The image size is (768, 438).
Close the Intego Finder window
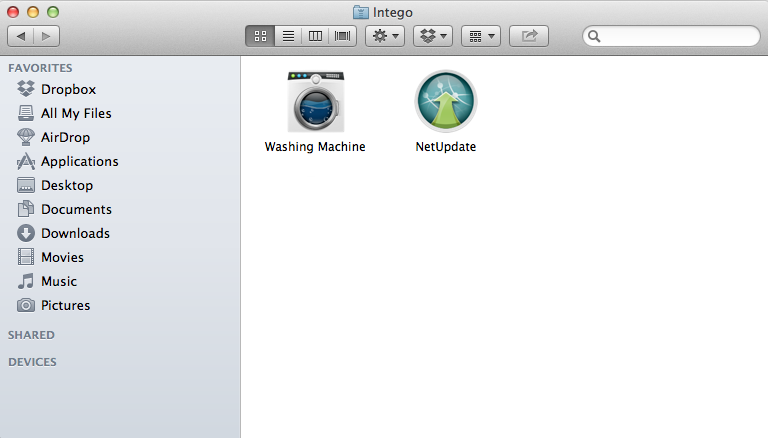pyautogui.click(x=13, y=12)
